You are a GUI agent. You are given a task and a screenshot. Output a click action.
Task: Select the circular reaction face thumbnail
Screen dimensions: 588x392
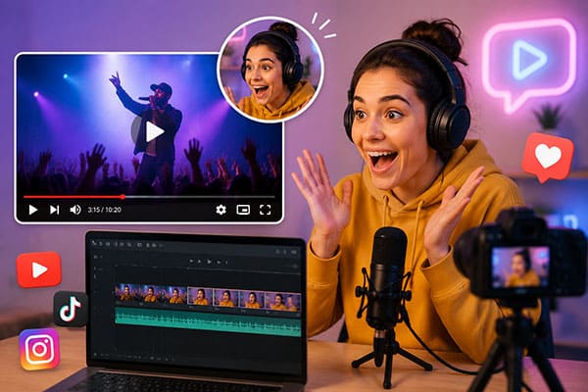[x=270, y=70]
